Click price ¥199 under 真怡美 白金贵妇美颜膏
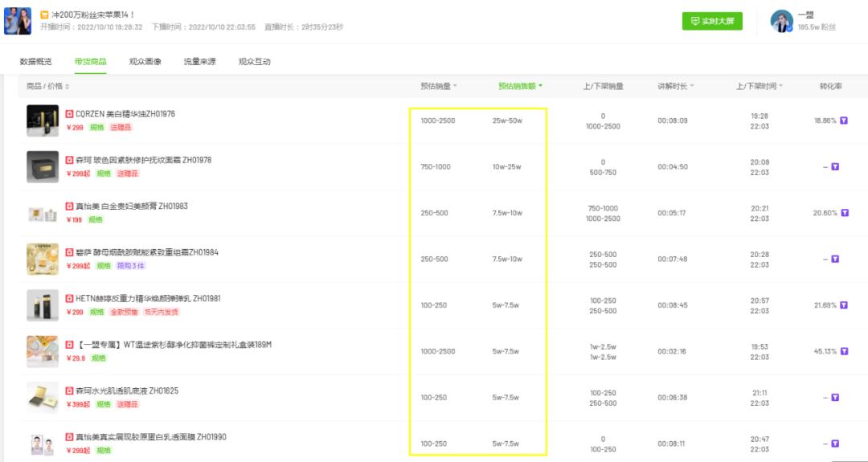Viewport: 868px width, 462px height. 74,219
